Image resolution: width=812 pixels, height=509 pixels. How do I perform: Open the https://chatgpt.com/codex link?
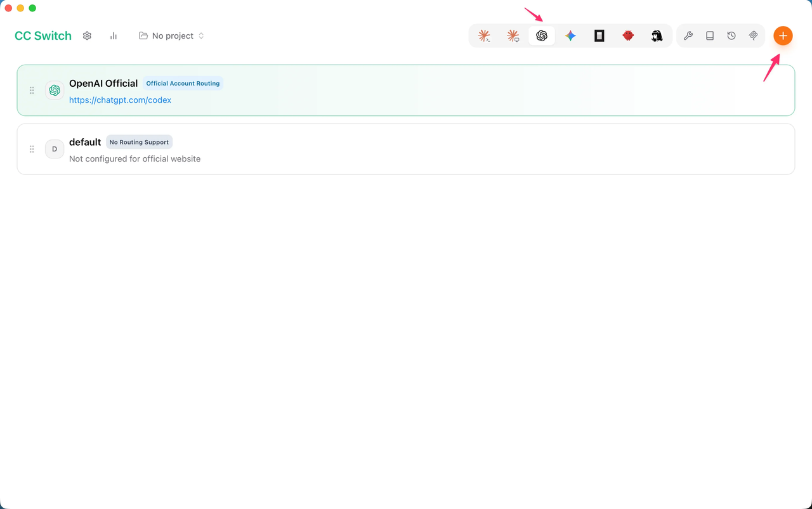[x=121, y=100]
